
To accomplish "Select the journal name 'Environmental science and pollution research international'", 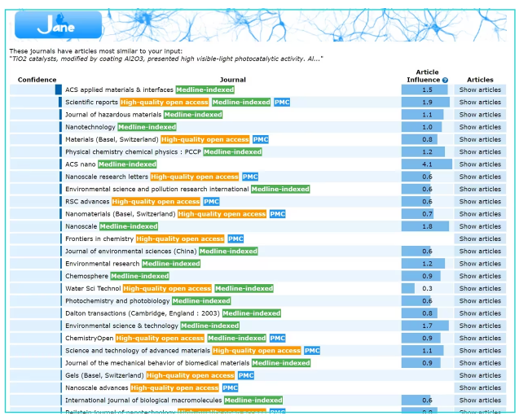I will (x=157, y=189).
